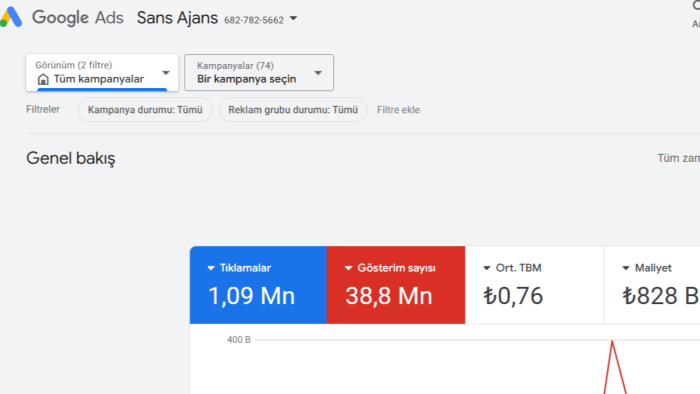Screen dimensions: 700x394
Task: Click the Google Ads logo icon
Action: (x=11, y=17)
